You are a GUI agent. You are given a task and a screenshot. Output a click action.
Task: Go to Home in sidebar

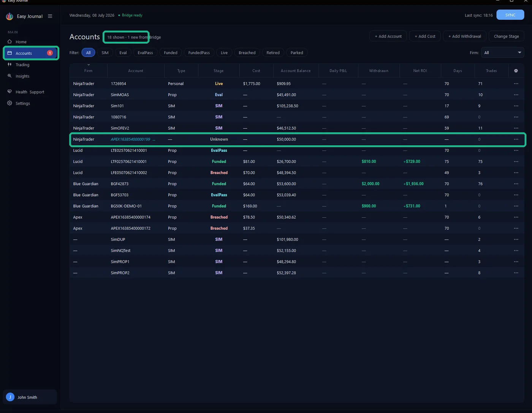[21, 42]
